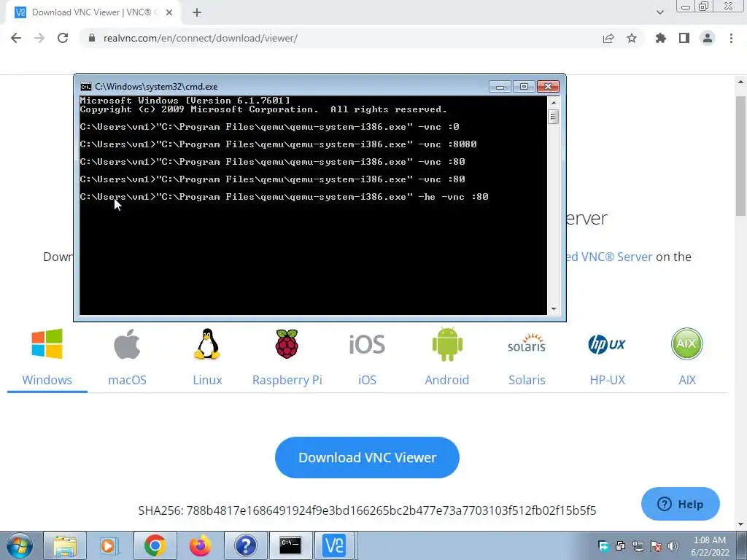
Task: Switch to the macOS platform tab
Action: pyautogui.click(x=127, y=380)
